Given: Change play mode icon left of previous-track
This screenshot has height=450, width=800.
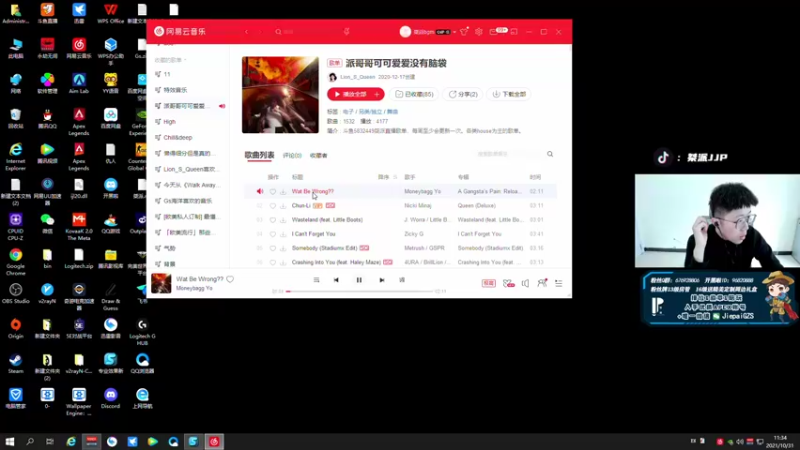Looking at the screenshot, I should click(316, 280).
